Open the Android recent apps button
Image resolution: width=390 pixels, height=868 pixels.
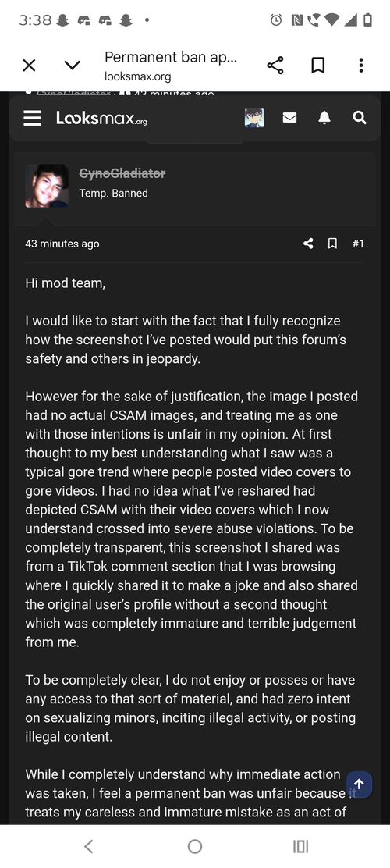(x=300, y=846)
